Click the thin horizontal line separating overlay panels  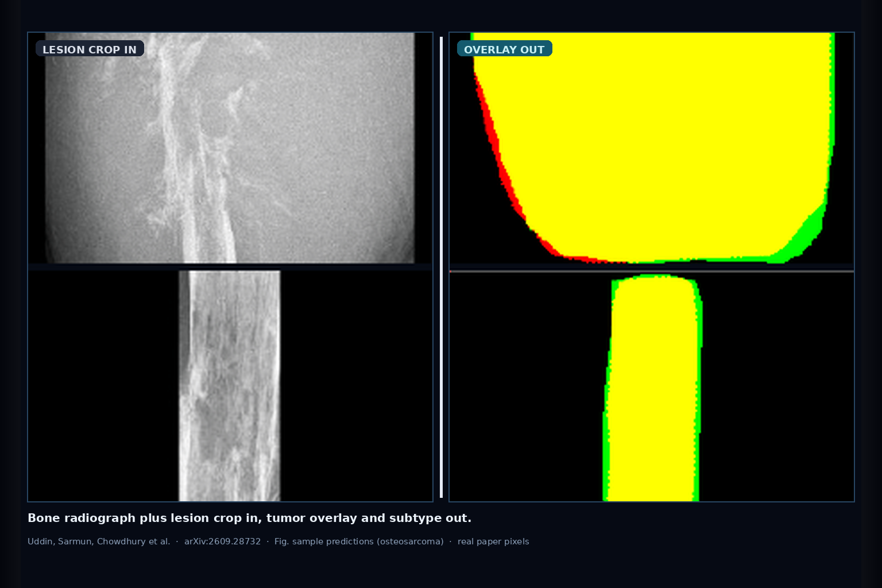tap(652, 271)
